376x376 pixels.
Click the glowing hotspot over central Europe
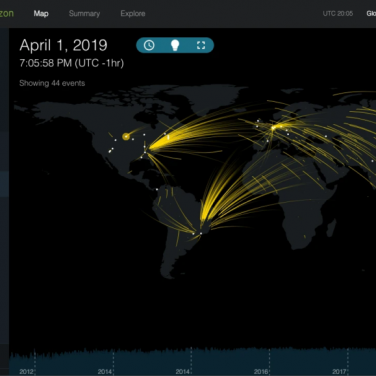point(273,128)
